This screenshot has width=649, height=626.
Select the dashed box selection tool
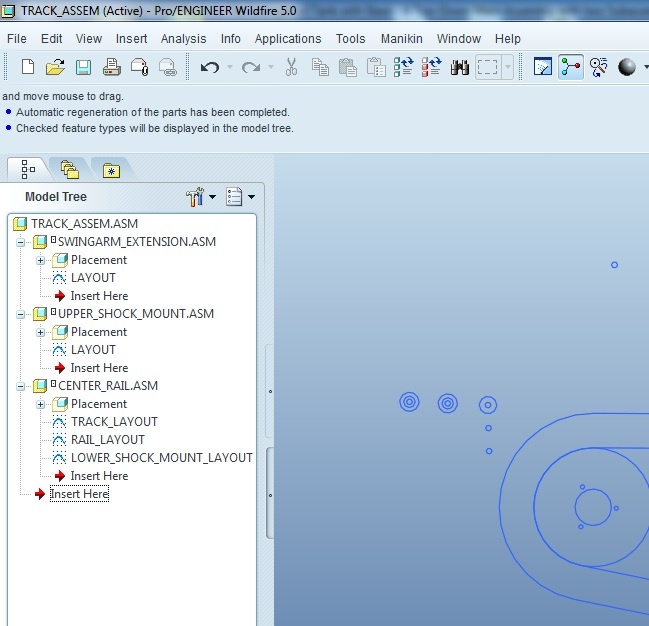[x=488, y=67]
